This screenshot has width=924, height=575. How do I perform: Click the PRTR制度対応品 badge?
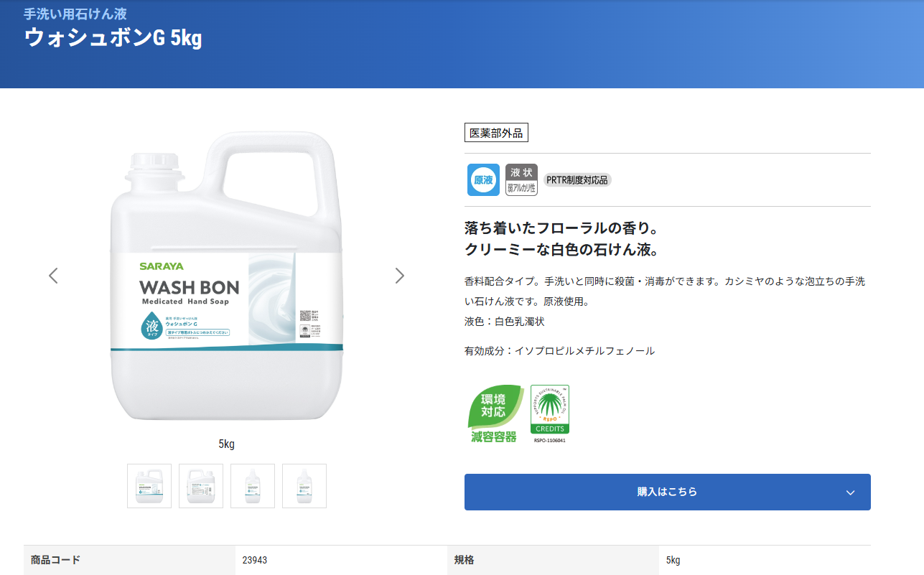577,180
